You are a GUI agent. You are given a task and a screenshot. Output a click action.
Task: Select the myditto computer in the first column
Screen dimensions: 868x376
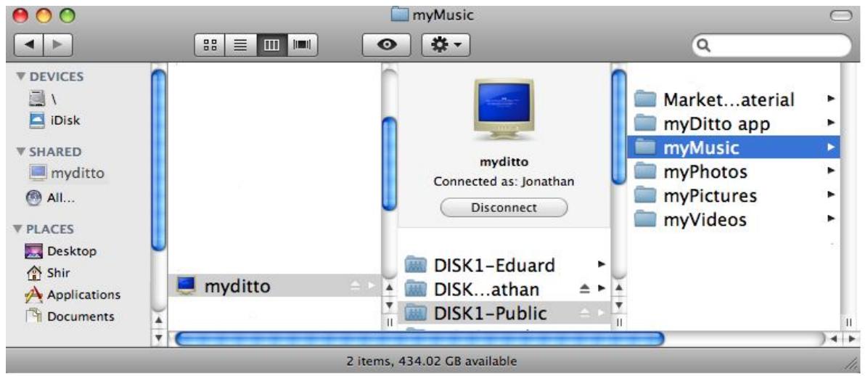[x=274, y=286]
